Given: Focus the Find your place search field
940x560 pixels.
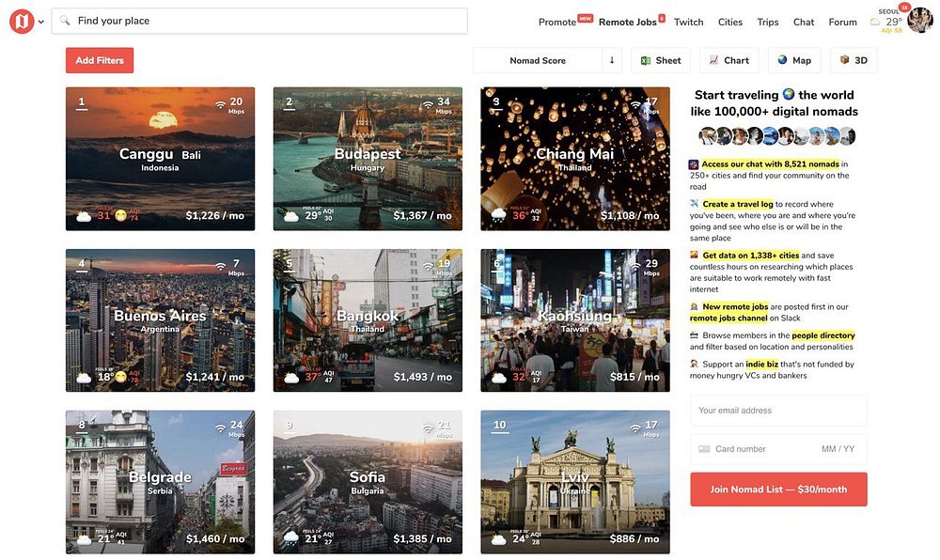Looking at the screenshot, I should coord(259,21).
